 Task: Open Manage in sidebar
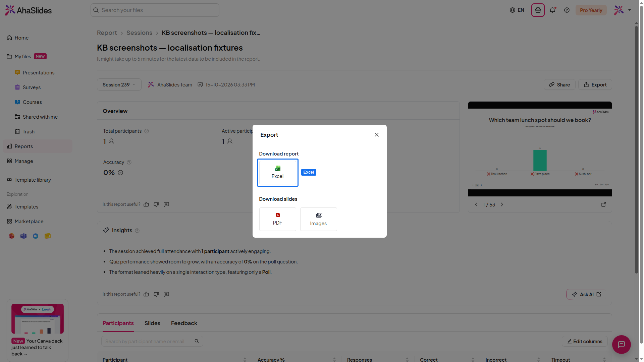pyautogui.click(x=38, y=161)
